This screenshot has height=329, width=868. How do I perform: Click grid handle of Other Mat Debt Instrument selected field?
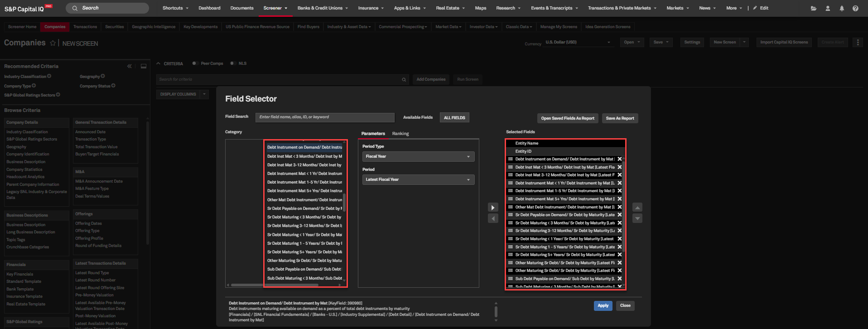click(x=511, y=207)
